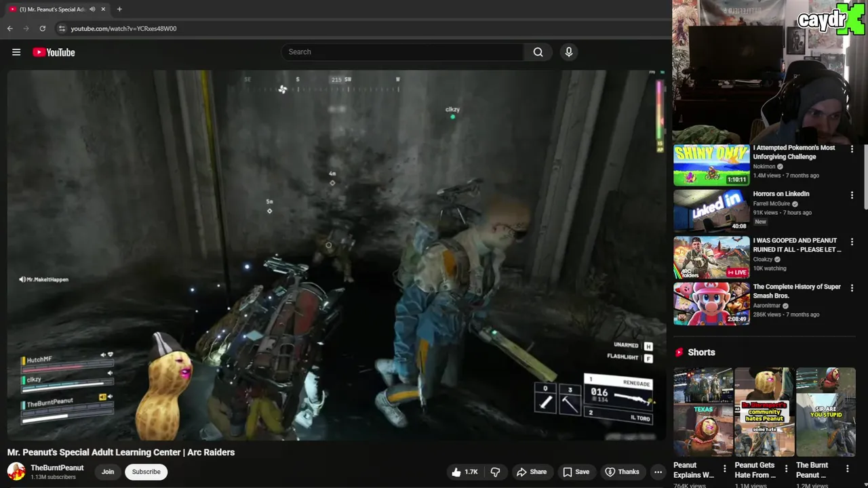Viewport: 868px width, 488px height.
Task: Open options menu for Super Smash Bros. video
Action: [852, 288]
